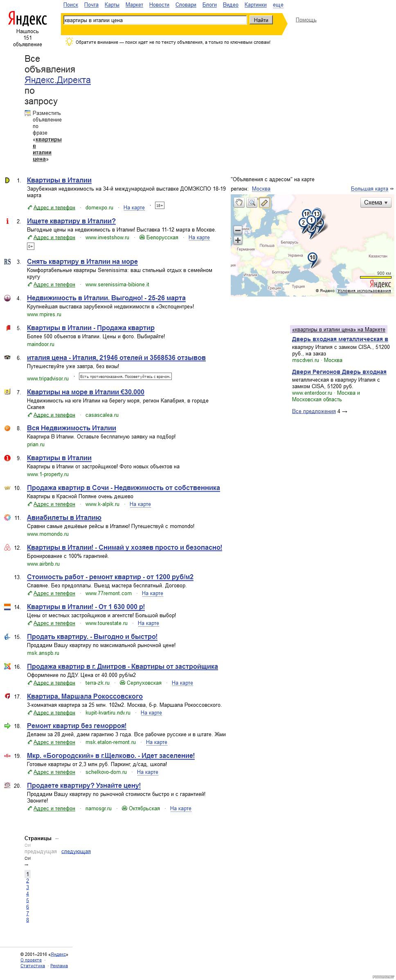Click the search query input field

155,20
